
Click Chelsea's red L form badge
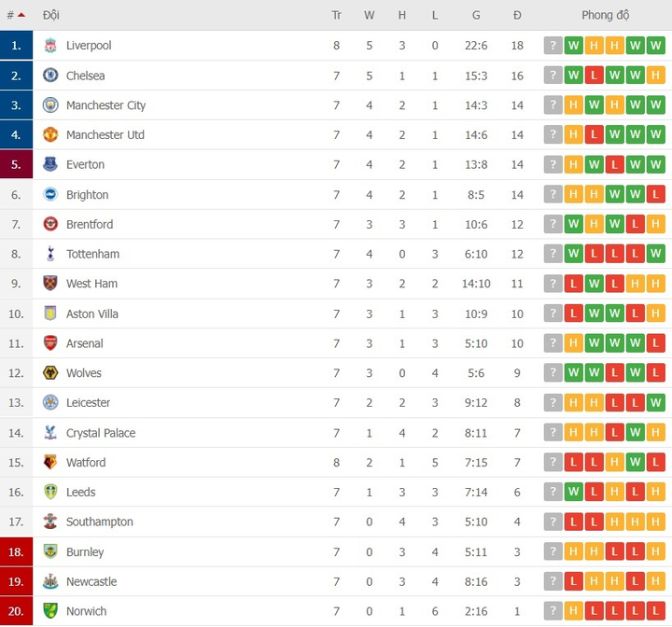[x=595, y=76]
